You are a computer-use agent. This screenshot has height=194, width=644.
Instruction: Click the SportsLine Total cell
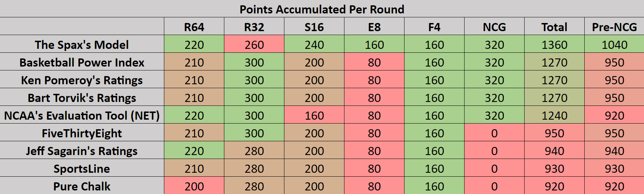pos(554,169)
